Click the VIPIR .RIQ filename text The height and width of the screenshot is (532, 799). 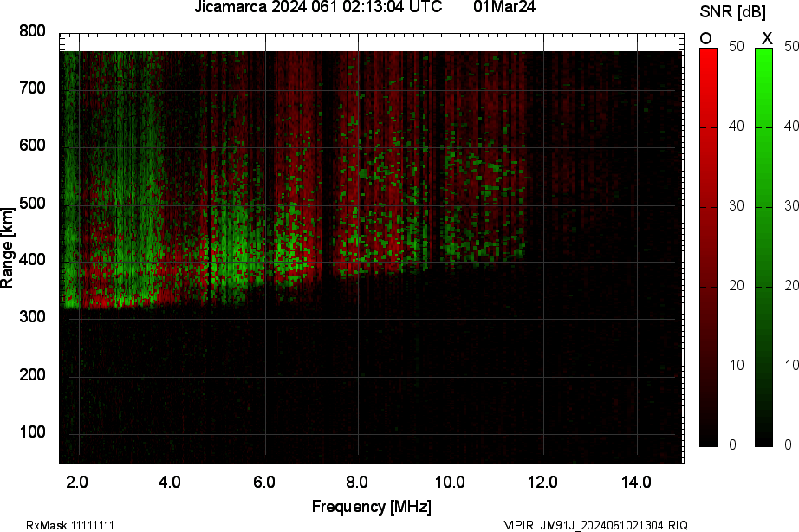[595, 525]
